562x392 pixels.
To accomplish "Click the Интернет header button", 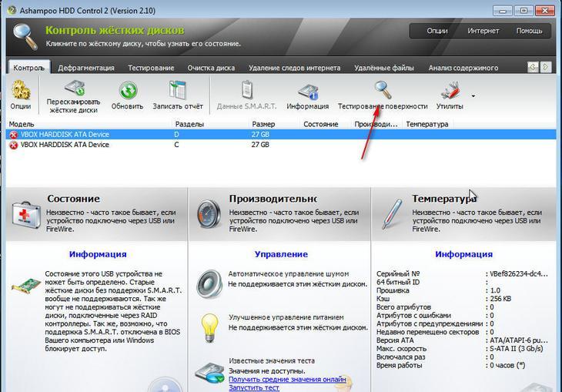I will [x=483, y=31].
